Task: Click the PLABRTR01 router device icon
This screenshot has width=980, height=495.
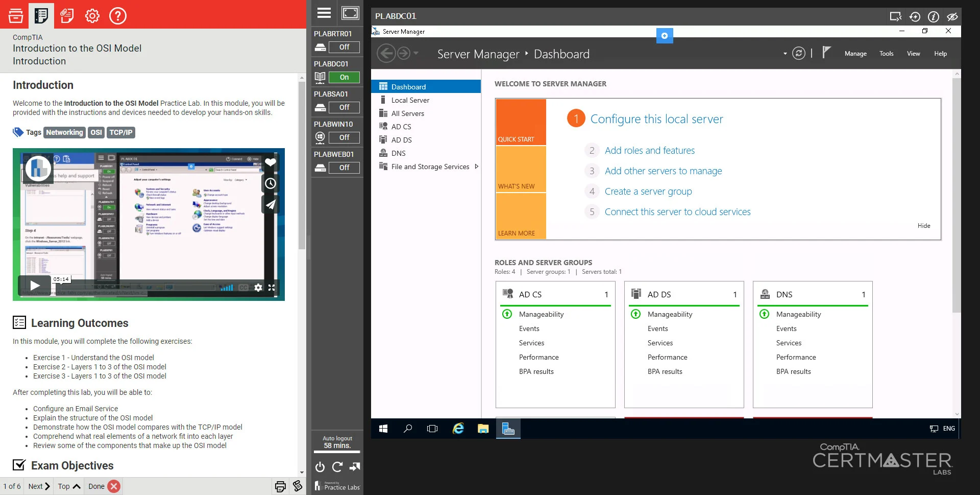Action: (320, 48)
